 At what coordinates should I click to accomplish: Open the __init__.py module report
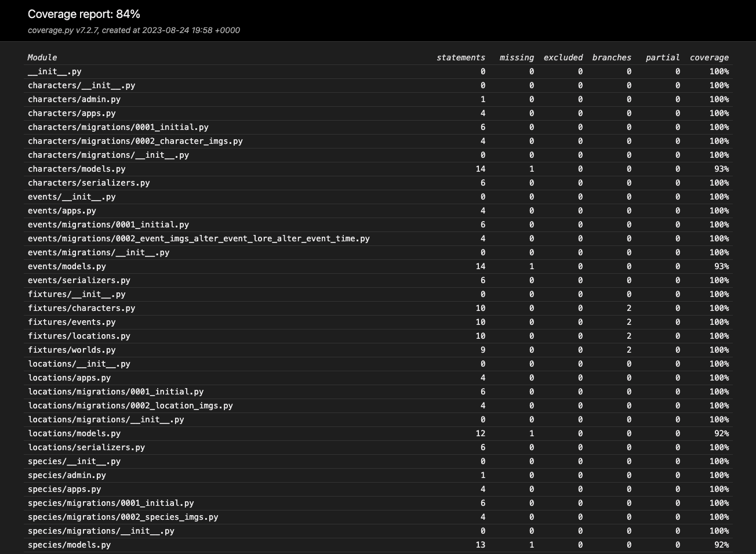click(x=54, y=71)
